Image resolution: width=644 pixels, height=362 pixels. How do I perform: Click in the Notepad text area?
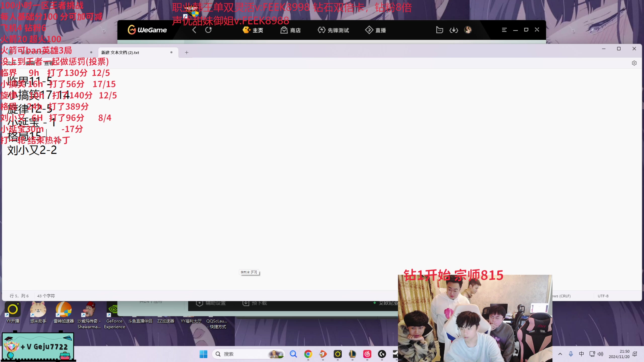click(x=322, y=179)
